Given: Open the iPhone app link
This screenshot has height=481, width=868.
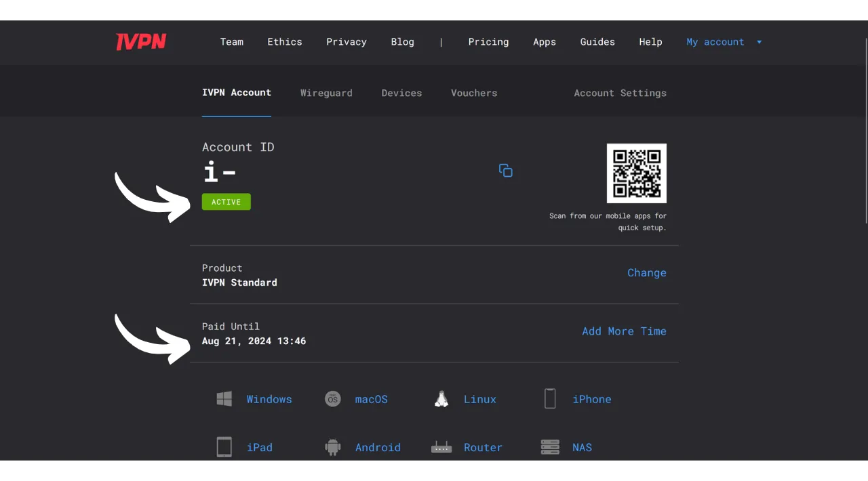Looking at the screenshot, I should pyautogui.click(x=592, y=399).
